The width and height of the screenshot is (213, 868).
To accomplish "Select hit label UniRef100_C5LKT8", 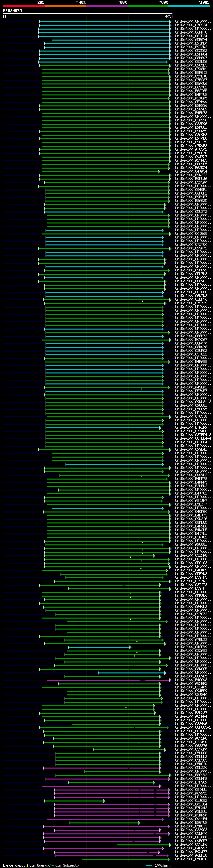I will click(x=191, y=859).
